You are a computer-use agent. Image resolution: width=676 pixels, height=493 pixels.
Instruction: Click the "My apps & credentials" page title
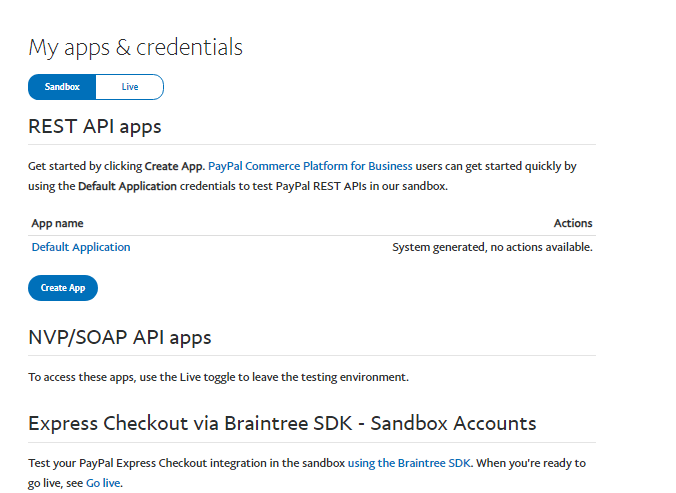[135, 47]
